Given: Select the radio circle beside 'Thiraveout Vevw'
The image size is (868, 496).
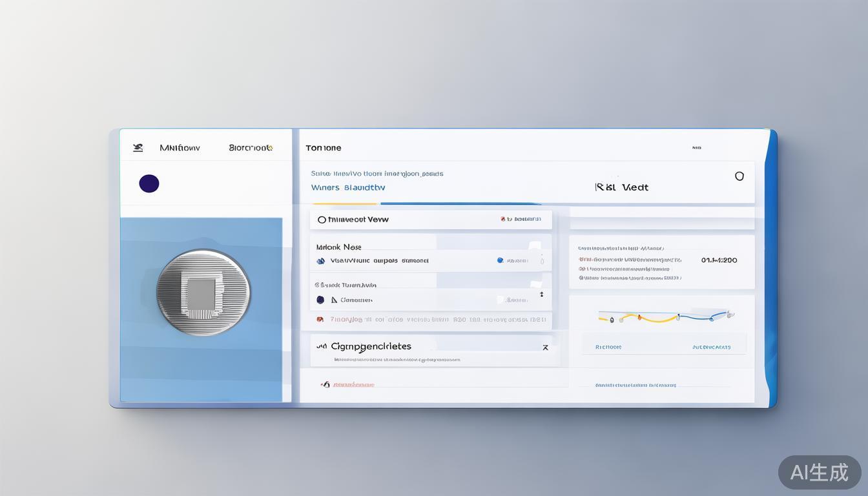Looking at the screenshot, I should (322, 220).
